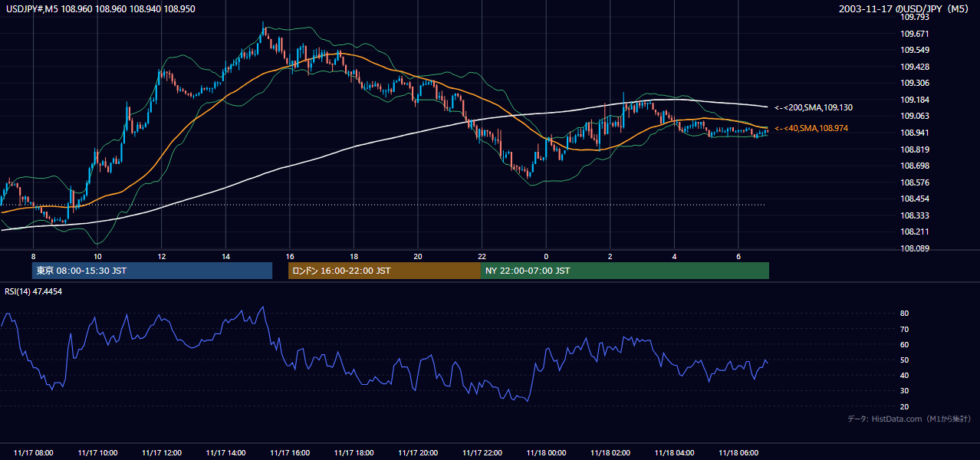The width and height of the screenshot is (980, 460).
Task: Click hour tick 8 under price chart
Action: click(x=34, y=256)
